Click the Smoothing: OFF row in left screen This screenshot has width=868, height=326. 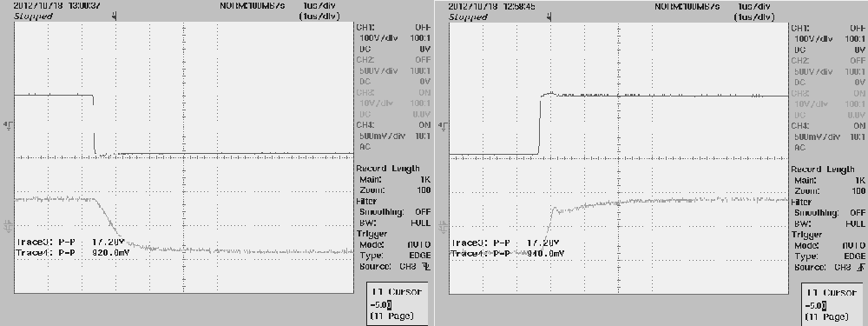395,212
